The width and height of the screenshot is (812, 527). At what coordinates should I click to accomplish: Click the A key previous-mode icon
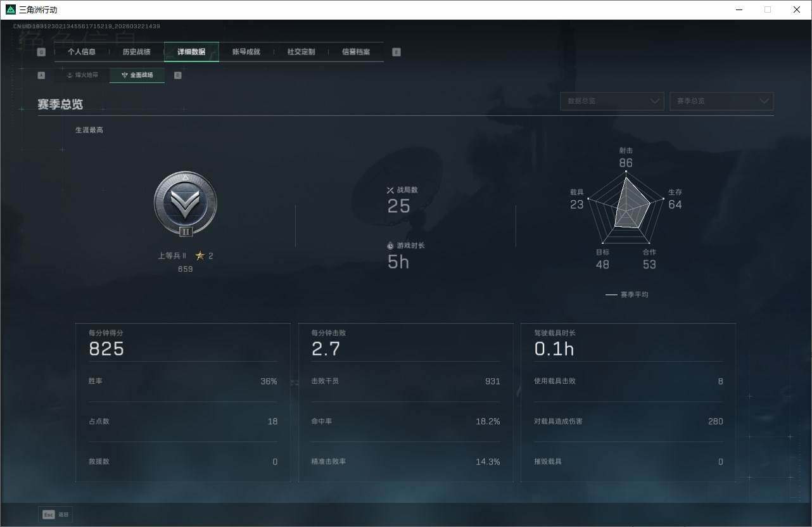tap(41, 75)
